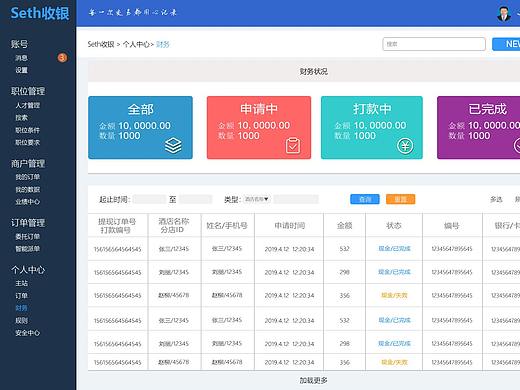Screen dimensions: 520x390
Task: Click the orange 3 notification badge
Action: pyautogui.click(x=62, y=58)
